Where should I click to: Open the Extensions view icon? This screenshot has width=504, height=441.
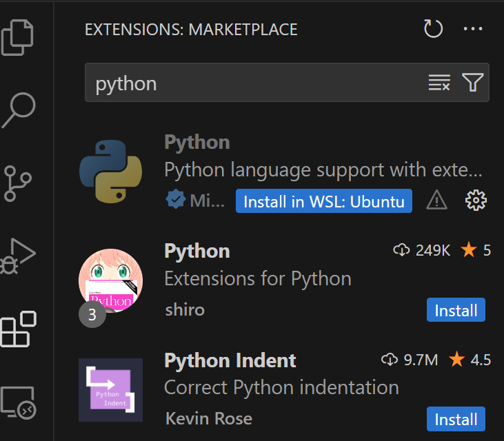pyautogui.click(x=19, y=329)
